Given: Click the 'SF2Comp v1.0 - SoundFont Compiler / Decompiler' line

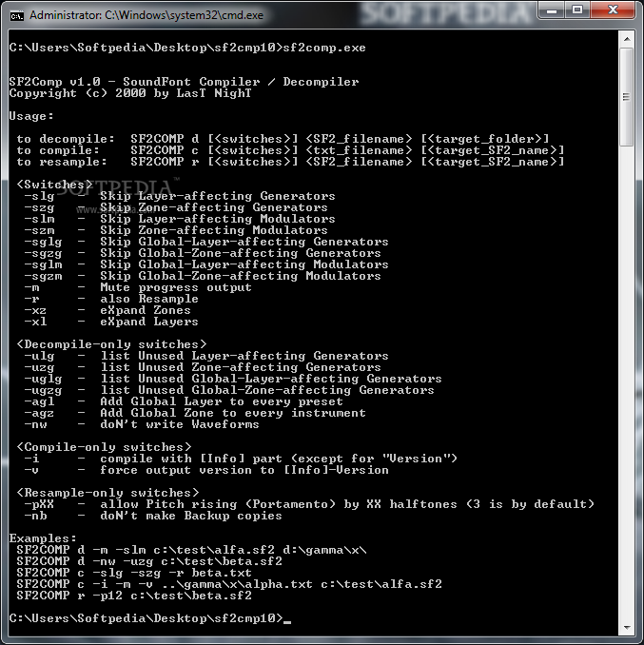Looking at the screenshot, I should 184,82.
